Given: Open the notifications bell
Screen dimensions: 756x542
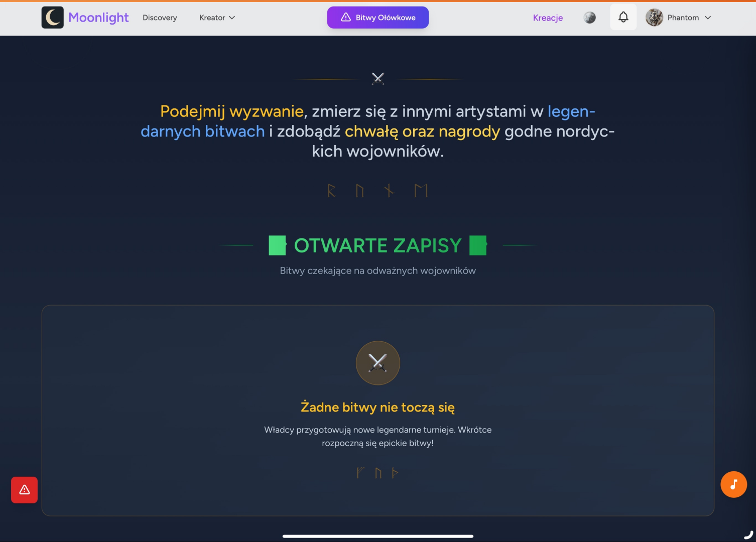Looking at the screenshot, I should pyautogui.click(x=623, y=17).
